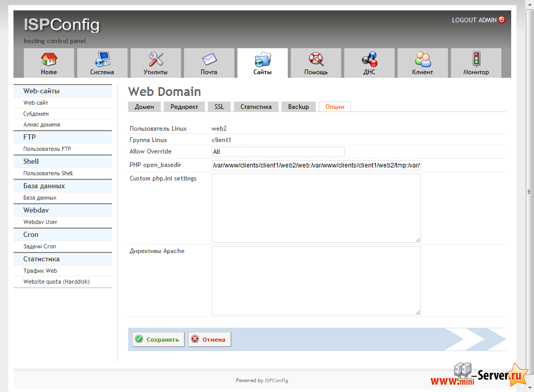Click the Статистика sidebar section header

[63, 259]
